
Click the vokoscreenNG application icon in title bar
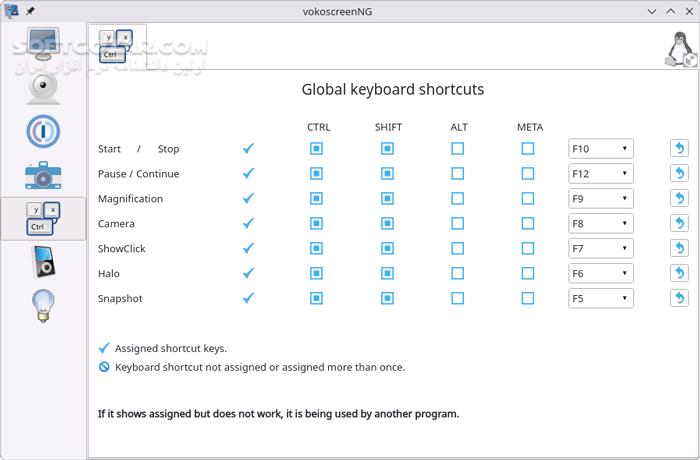[x=11, y=11]
